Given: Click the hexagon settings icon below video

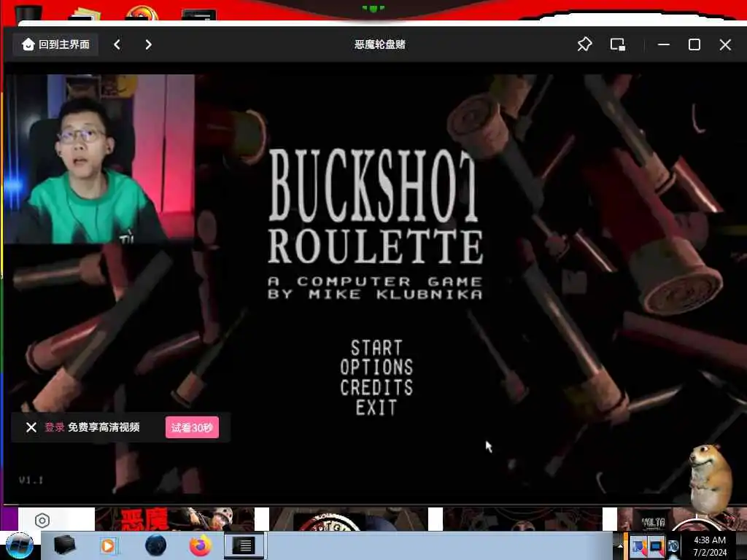Looking at the screenshot, I should 42,521.
